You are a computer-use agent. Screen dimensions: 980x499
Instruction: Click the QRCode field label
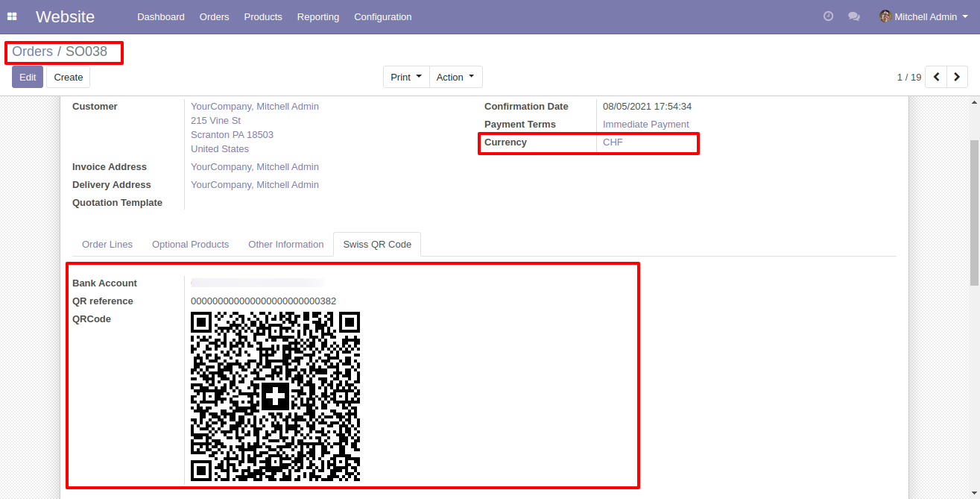pyautogui.click(x=92, y=319)
